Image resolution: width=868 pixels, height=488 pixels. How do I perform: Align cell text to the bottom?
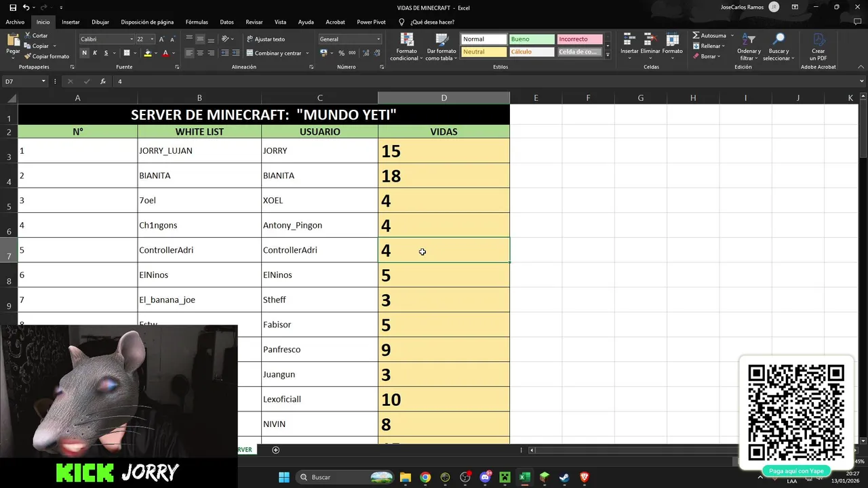coord(211,39)
